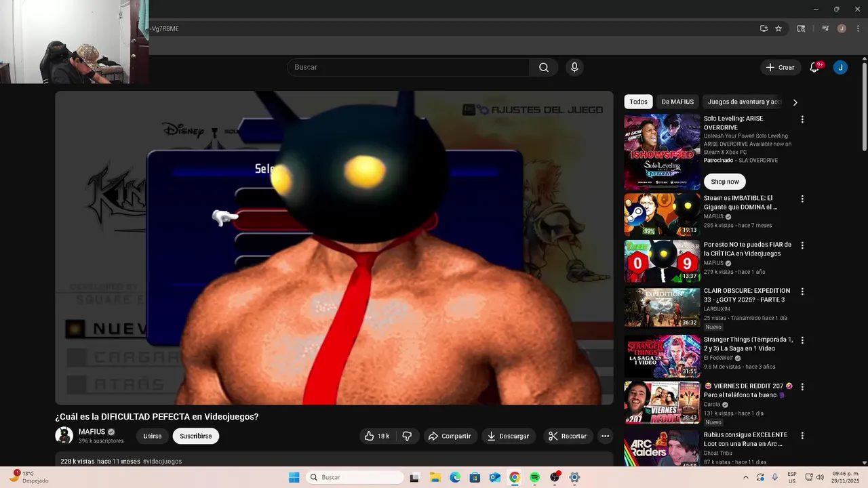Click the main video player
The width and height of the screenshot is (868, 488).
tap(334, 248)
